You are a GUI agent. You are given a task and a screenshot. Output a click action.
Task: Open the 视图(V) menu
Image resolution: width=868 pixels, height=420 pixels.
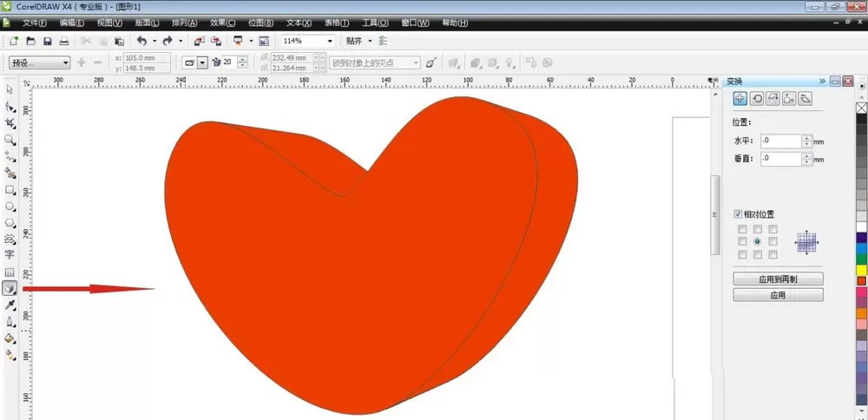(x=109, y=23)
